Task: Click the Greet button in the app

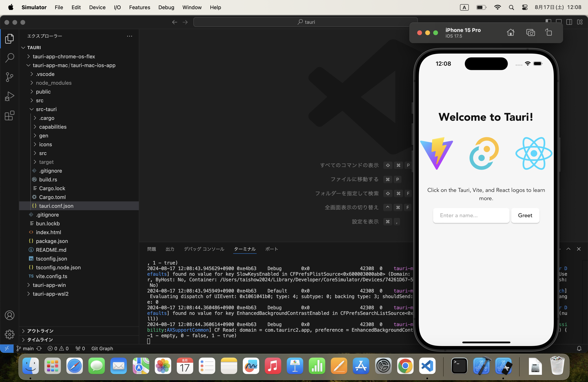Action: [x=525, y=215]
